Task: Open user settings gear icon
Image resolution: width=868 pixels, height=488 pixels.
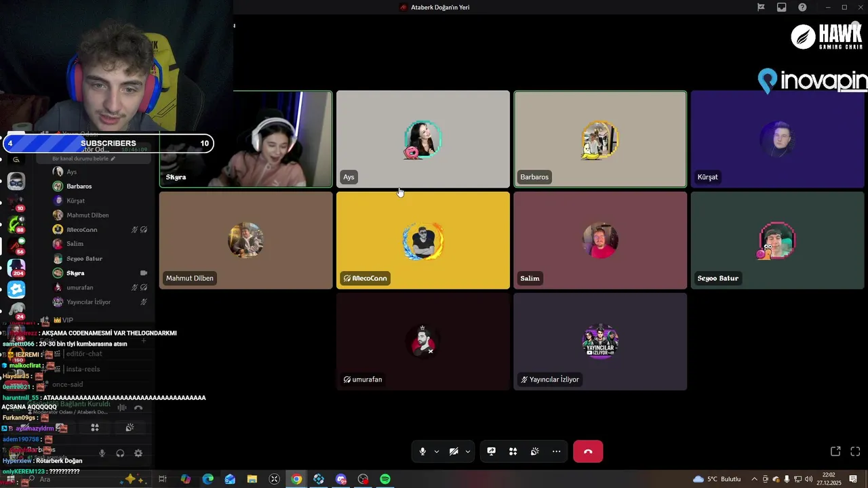Action: 138,453
